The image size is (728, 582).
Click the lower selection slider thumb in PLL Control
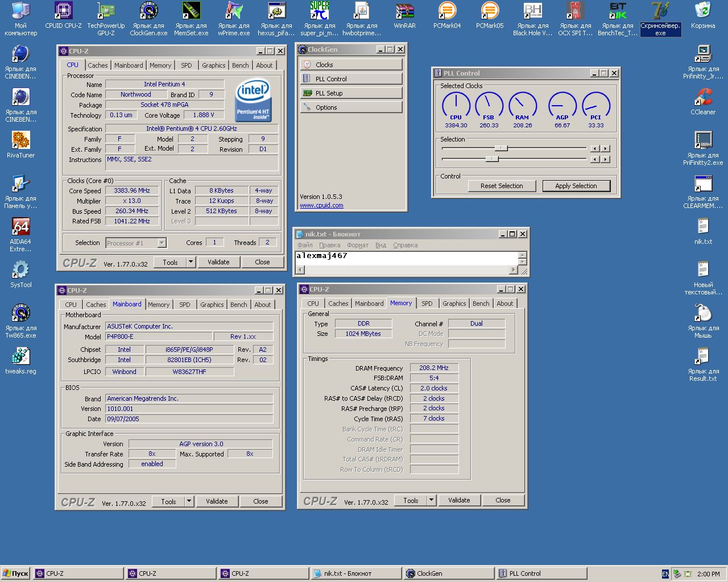pyautogui.click(x=492, y=159)
